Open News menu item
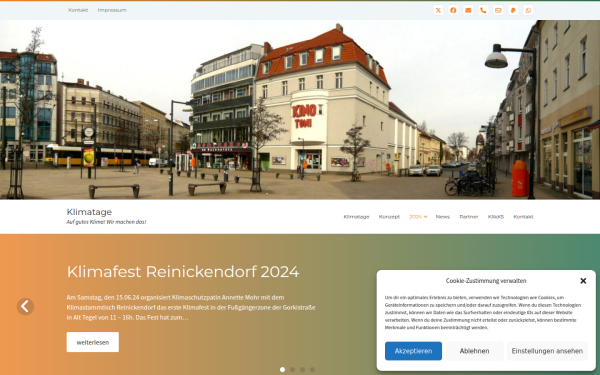The image size is (600, 375). [443, 217]
